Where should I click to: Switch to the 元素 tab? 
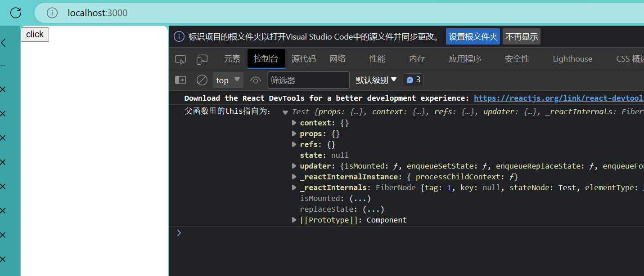(232, 59)
